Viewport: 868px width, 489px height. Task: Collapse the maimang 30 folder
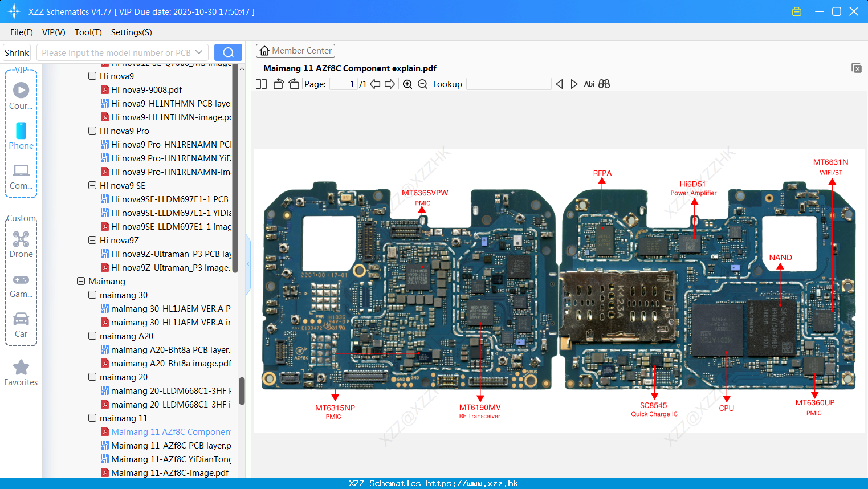coord(92,295)
